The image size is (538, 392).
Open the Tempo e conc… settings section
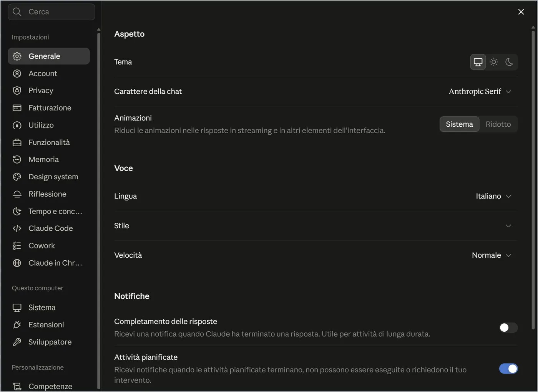49,211
